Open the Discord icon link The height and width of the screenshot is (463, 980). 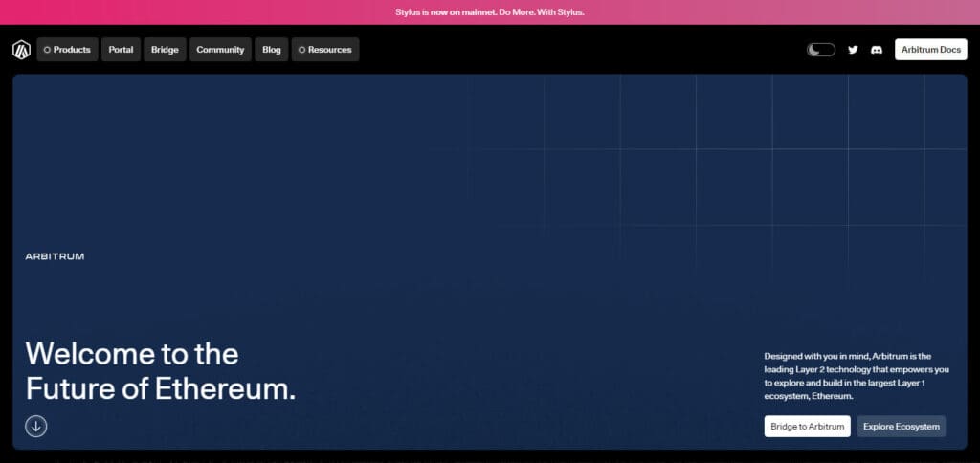pyautogui.click(x=877, y=50)
